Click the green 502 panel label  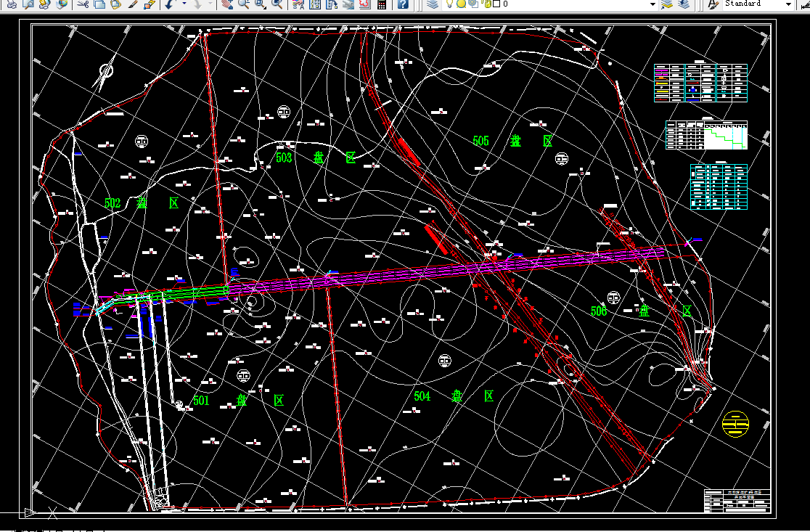[142, 203]
